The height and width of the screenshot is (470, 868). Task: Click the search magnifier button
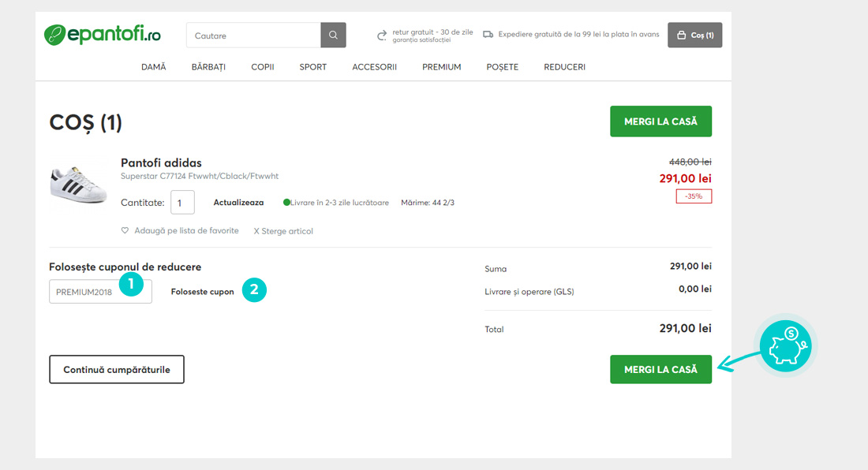[333, 35]
